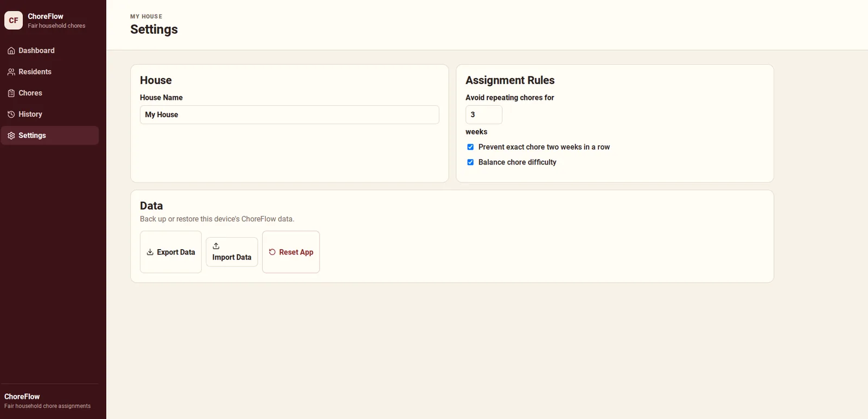
Task: Click the 'Assignment Rules' heading
Action: click(510, 80)
